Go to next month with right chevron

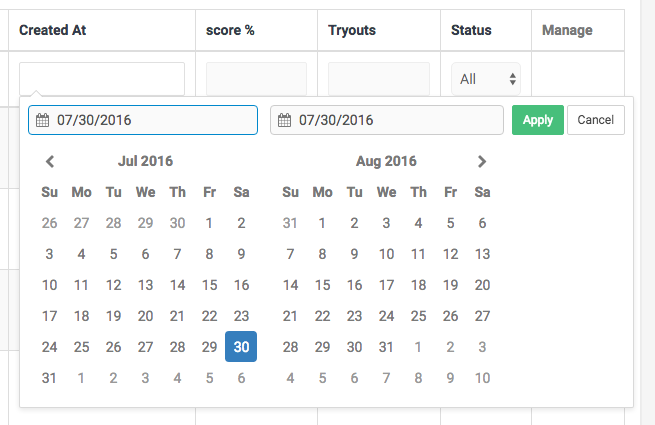[482, 161]
